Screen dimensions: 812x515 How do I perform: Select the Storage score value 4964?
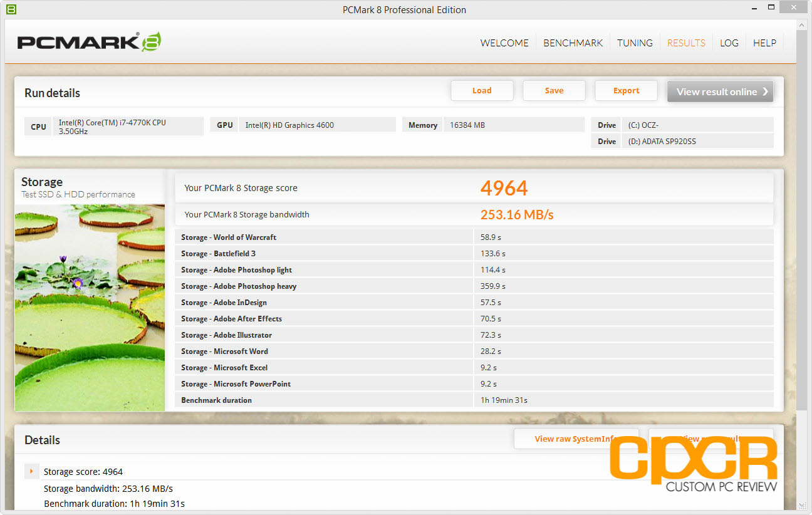(x=504, y=188)
